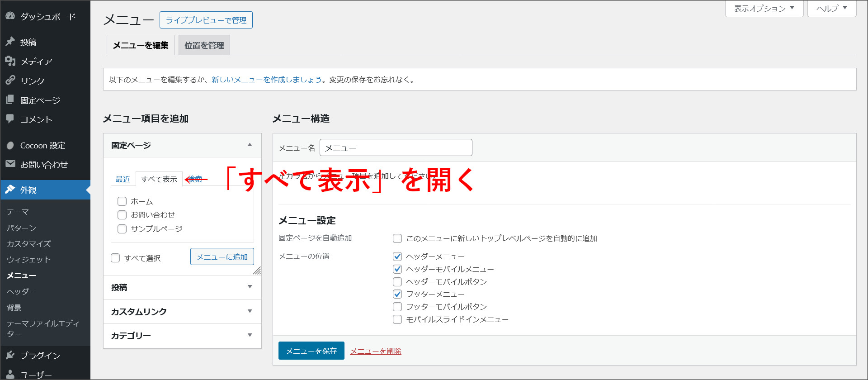
Task: Collapse the 固定ページ panel arrow
Action: click(x=250, y=145)
